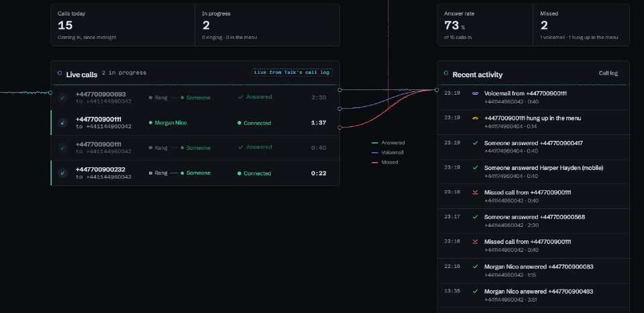
Task: Open 'Someone answered +447700900417' entry
Action: [x=533, y=147]
